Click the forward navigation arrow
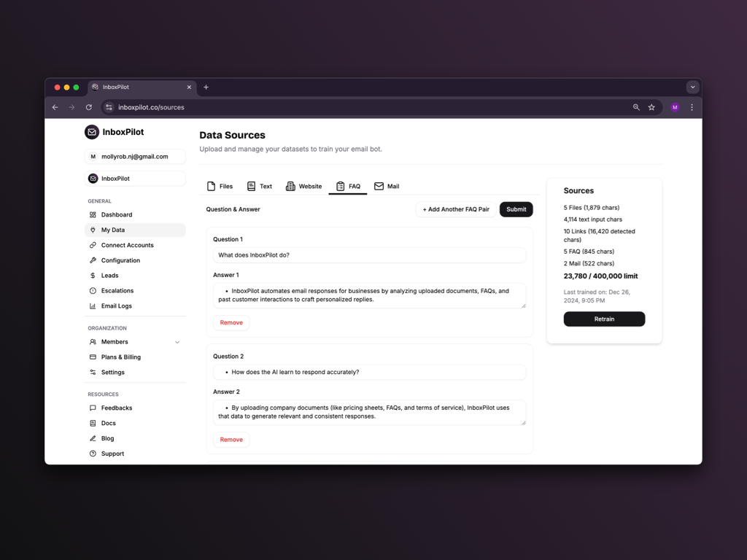Image resolution: width=747 pixels, height=560 pixels. pos(72,108)
